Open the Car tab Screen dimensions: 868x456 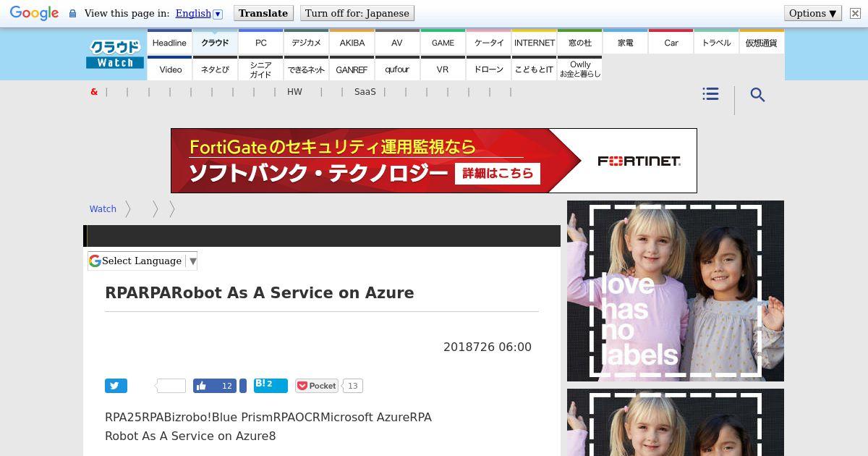(671, 43)
